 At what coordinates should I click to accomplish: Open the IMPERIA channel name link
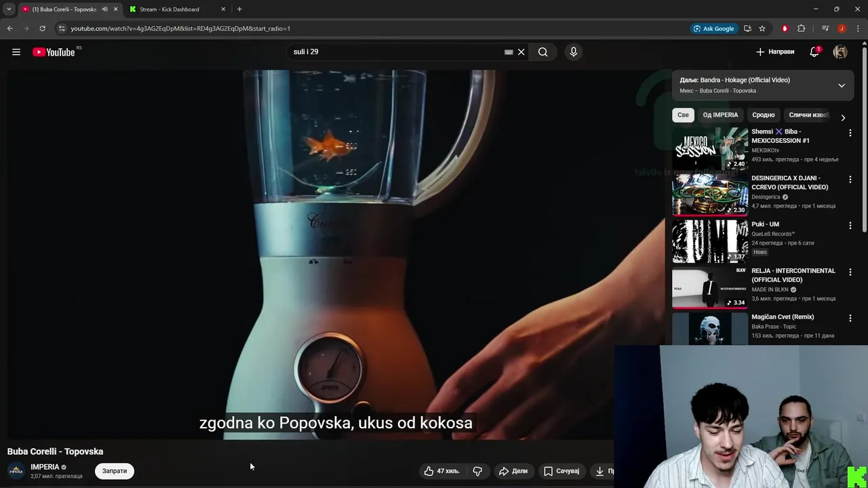pyautogui.click(x=45, y=467)
